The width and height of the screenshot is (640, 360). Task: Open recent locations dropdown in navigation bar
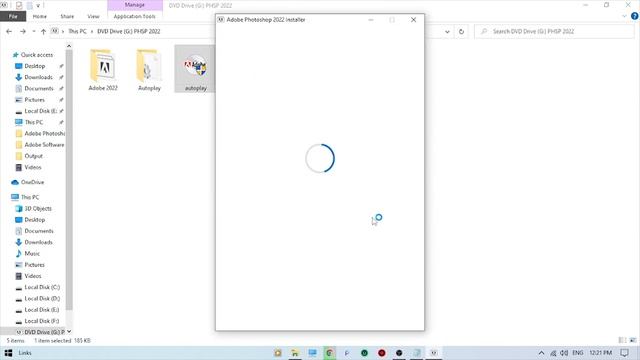coord(33,31)
